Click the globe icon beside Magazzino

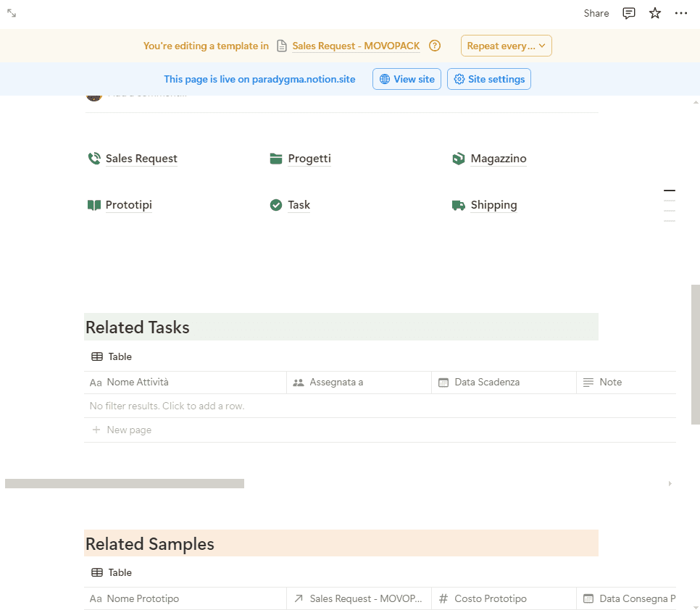[458, 158]
